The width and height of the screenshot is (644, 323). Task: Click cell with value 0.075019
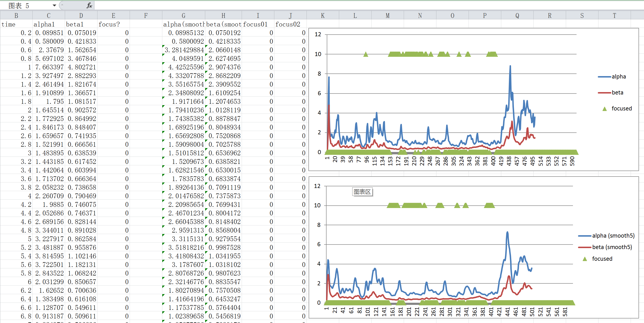pyautogui.click(x=81, y=33)
